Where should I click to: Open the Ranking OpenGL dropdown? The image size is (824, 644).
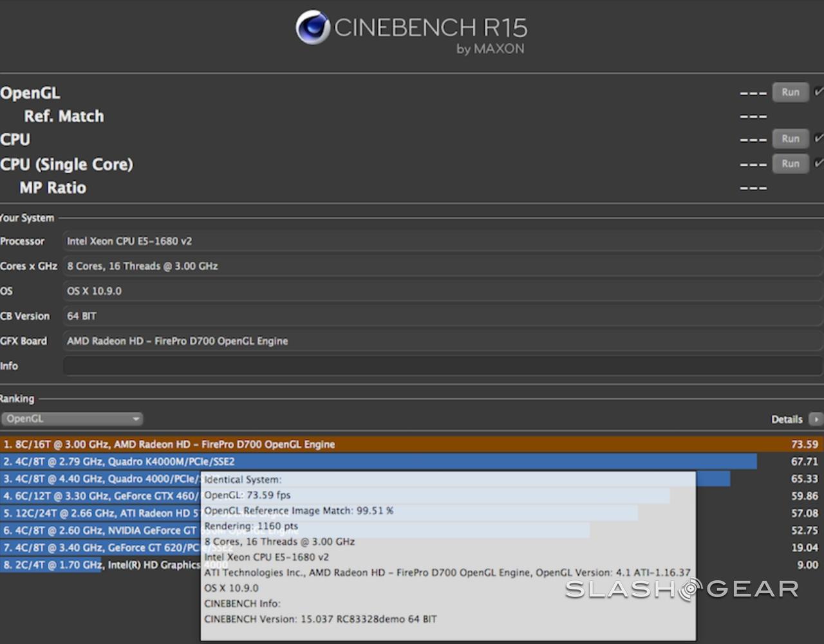point(71,419)
